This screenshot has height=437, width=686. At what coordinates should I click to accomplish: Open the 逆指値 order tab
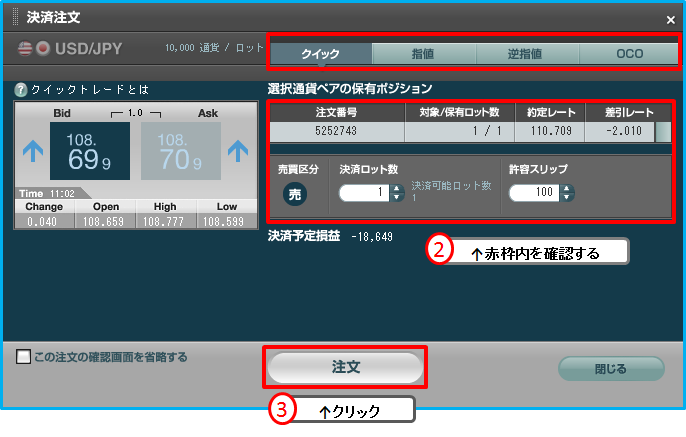click(x=527, y=54)
